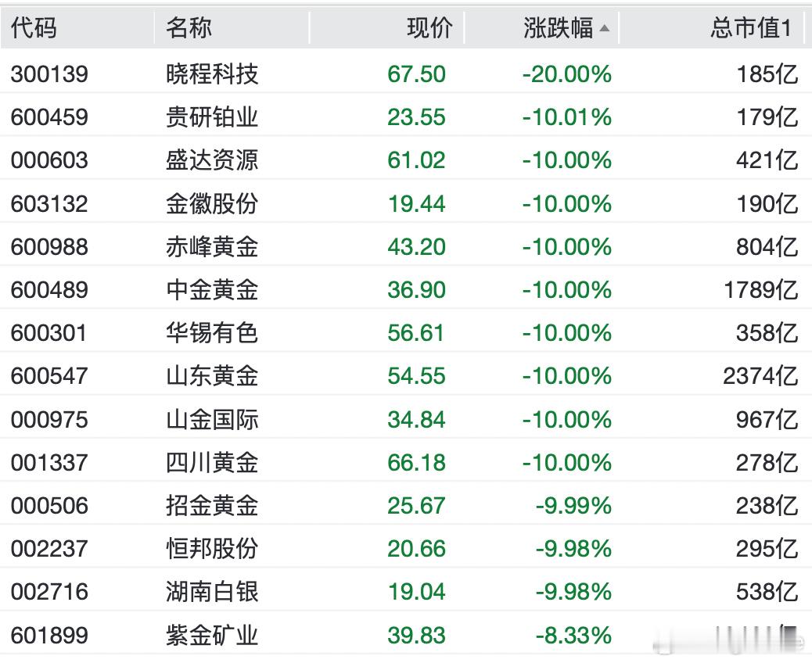The width and height of the screenshot is (812, 663).
Task: Click 山金国际 stock name
Action: [212, 420]
